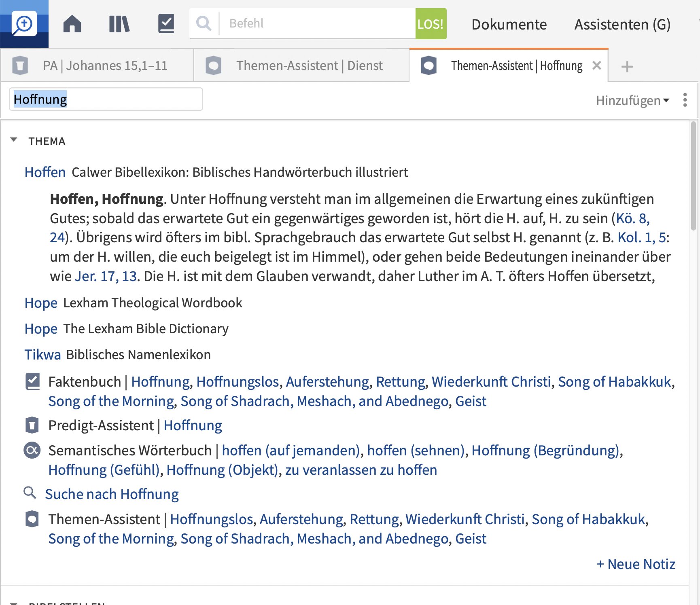Click the PA Johannes tab icon

20,66
